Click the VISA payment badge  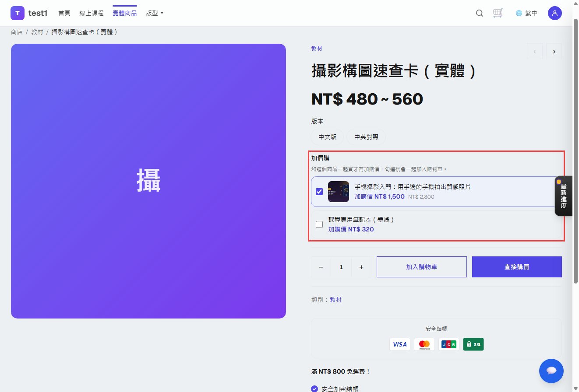(400, 344)
